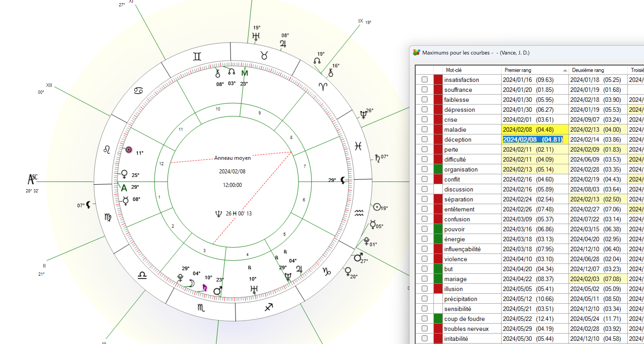
Task: Tick the checkbox for déception
Action: [425, 139]
